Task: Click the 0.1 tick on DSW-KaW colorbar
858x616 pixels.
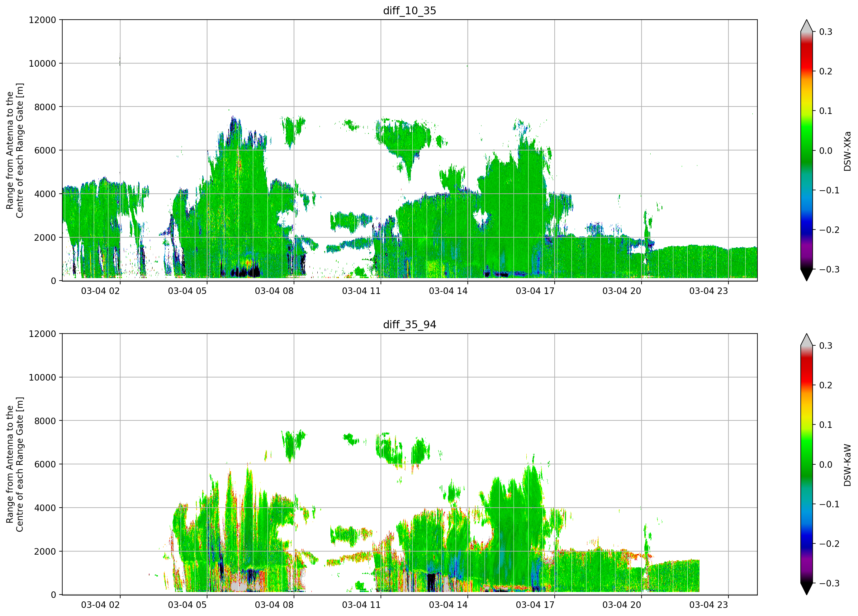Action: 826,425
